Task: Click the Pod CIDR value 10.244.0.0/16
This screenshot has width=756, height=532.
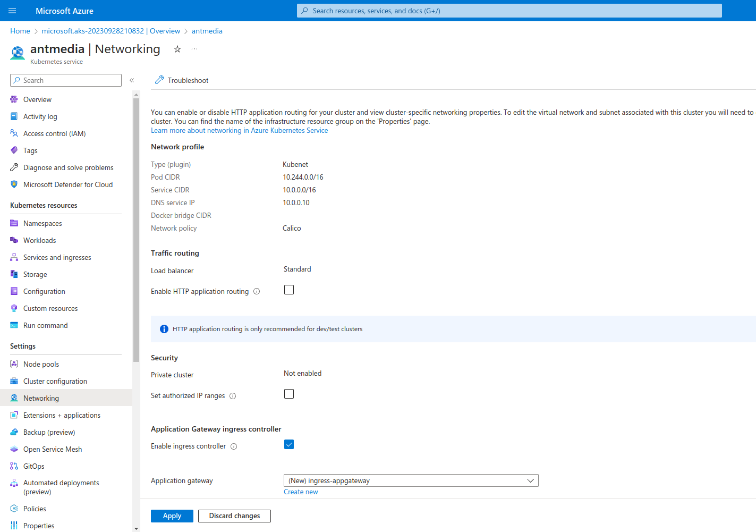Action: click(303, 177)
